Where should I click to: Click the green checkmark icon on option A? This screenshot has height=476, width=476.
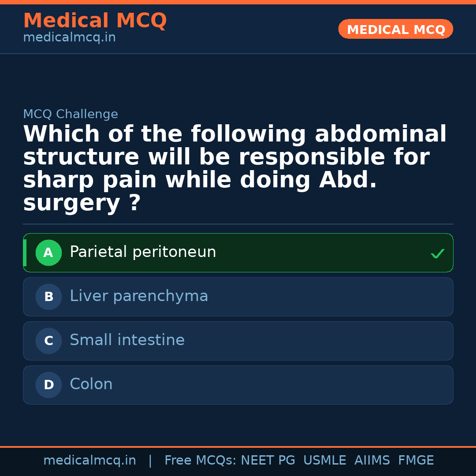[437, 253]
